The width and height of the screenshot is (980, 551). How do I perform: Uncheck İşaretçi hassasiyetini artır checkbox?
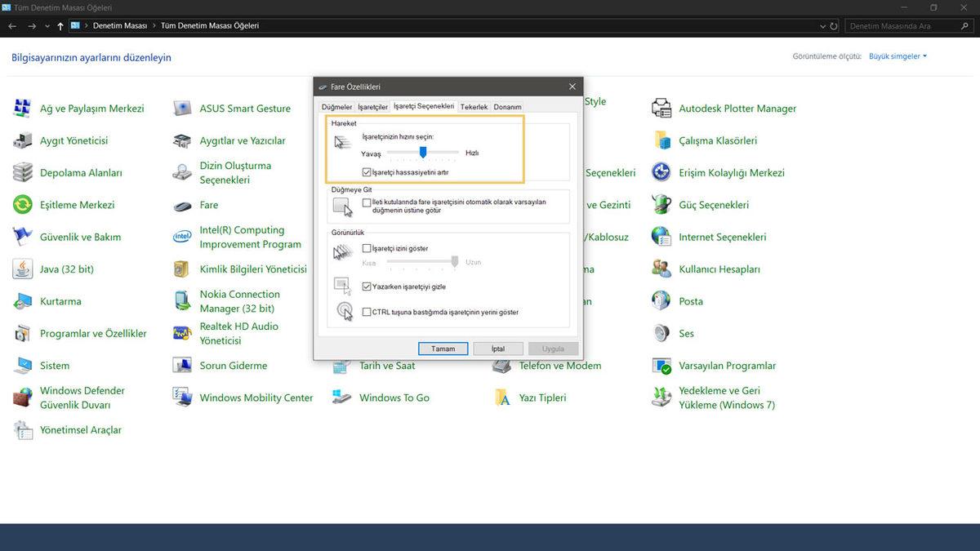(x=367, y=172)
